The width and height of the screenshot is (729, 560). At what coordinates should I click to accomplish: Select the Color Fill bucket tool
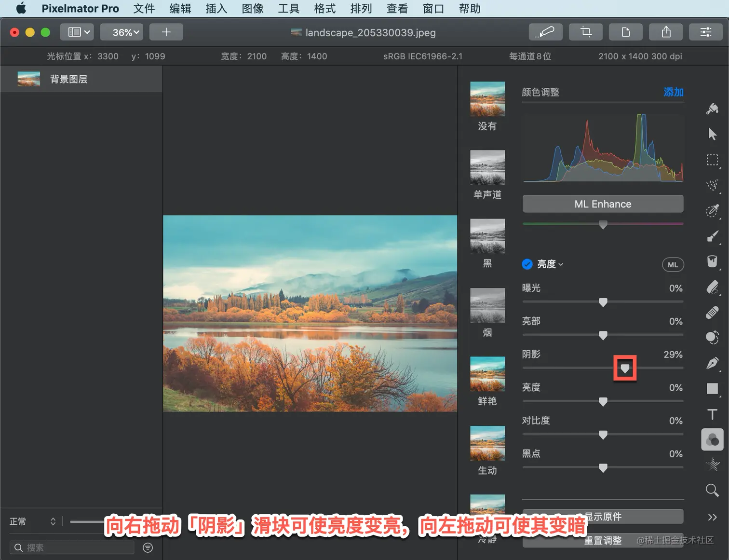tap(712, 261)
